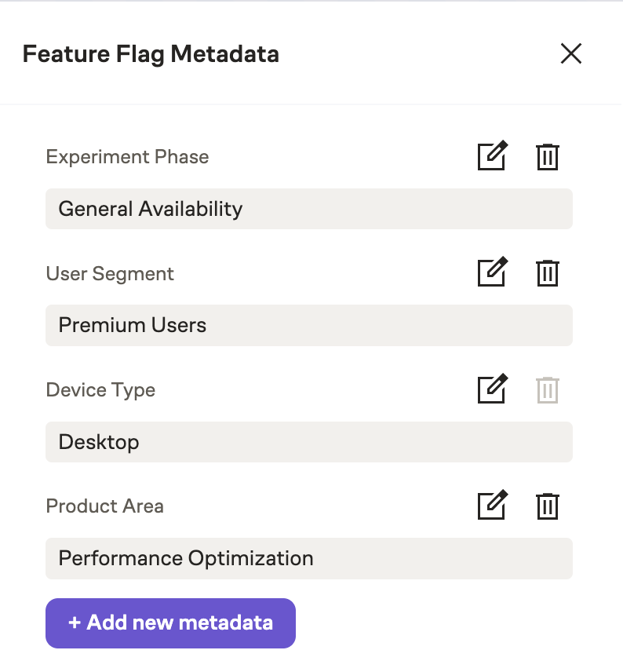Click the delete icon for Experiment Phase
The height and width of the screenshot is (672, 623).
[x=547, y=156]
